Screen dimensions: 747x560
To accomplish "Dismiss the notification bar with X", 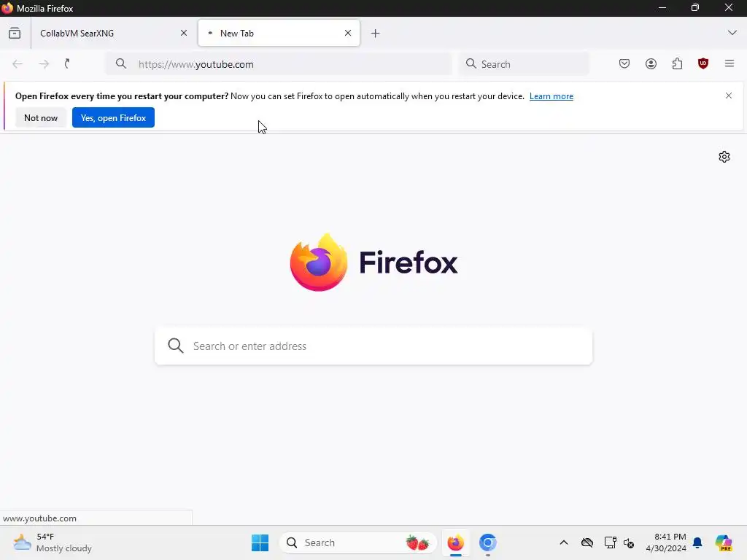I will [729, 96].
